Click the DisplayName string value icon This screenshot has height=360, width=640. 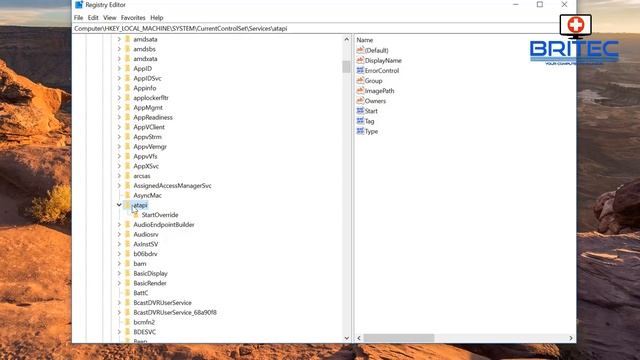pyautogui.click(x=360, y=60)
